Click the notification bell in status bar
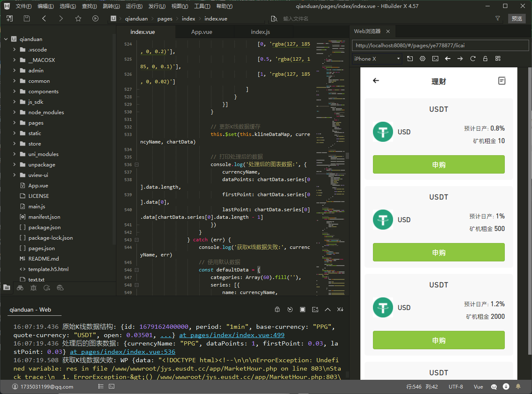Image resolution: width=532 pixels, height=394 pixels. pyautogui.click(x=518, y=386)
